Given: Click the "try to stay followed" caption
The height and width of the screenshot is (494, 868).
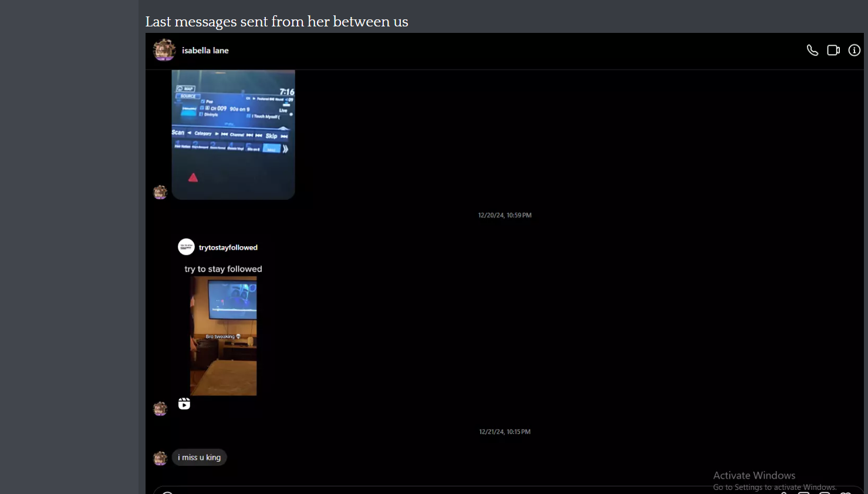Looking at the screenshot, I should click(223, 269).
